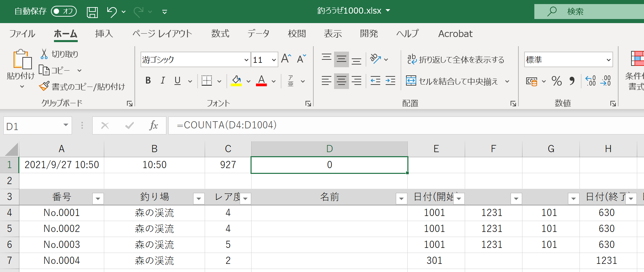
Task: Decrease font size
Action: click(x=301, y=59)
